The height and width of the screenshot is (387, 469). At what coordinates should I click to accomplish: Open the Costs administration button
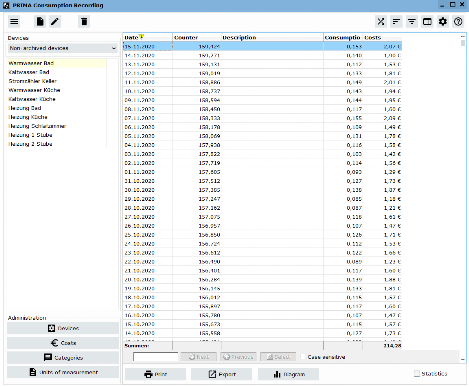[x=63, y=343]
